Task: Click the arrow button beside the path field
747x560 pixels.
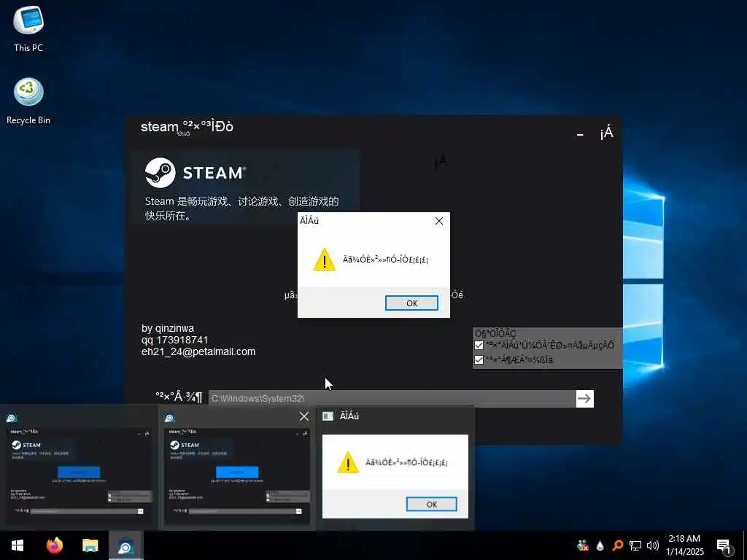Action: (584, 399)
